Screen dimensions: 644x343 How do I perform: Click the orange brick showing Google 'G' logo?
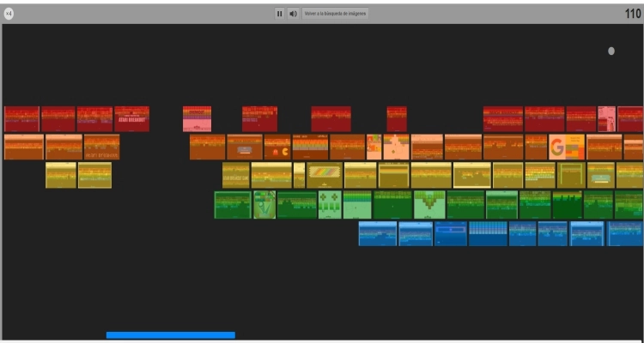pyautogui.click(x=567, y=147)
